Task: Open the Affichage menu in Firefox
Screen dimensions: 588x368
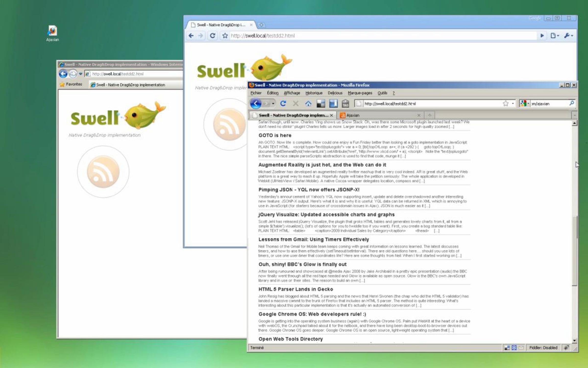Action: coord(292,93)
